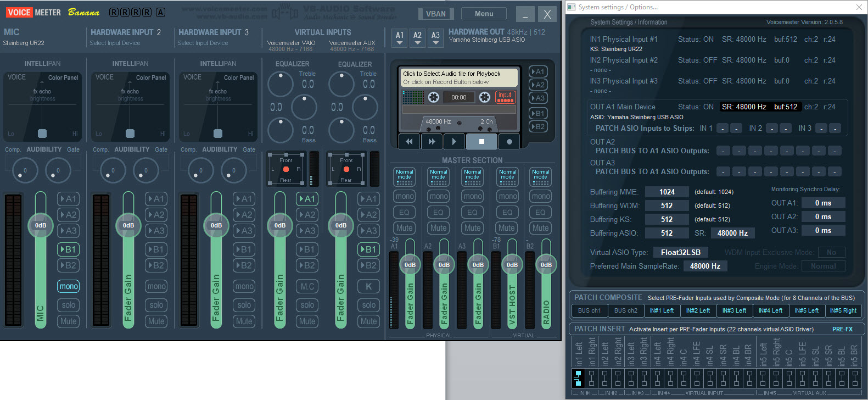868x400 pixels.
Task: Select input device for Hardware Input 3
Action: (x=203, y=43)
